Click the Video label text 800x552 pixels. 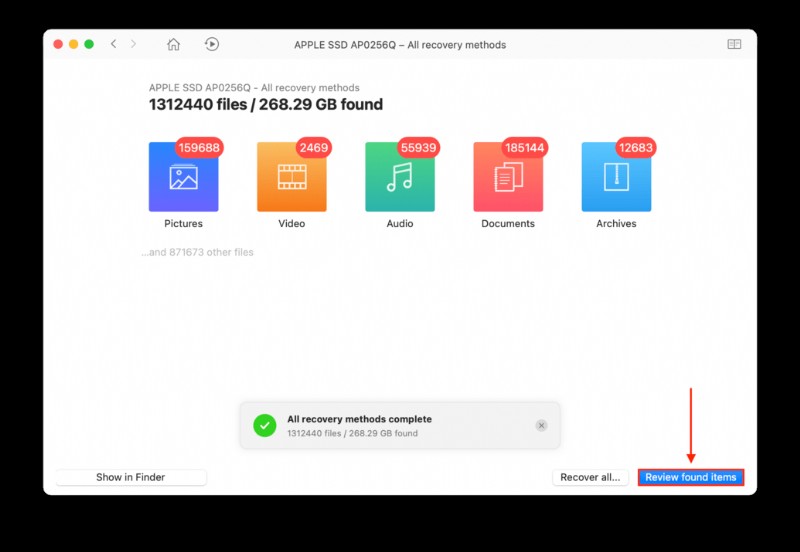pos(292,223)
